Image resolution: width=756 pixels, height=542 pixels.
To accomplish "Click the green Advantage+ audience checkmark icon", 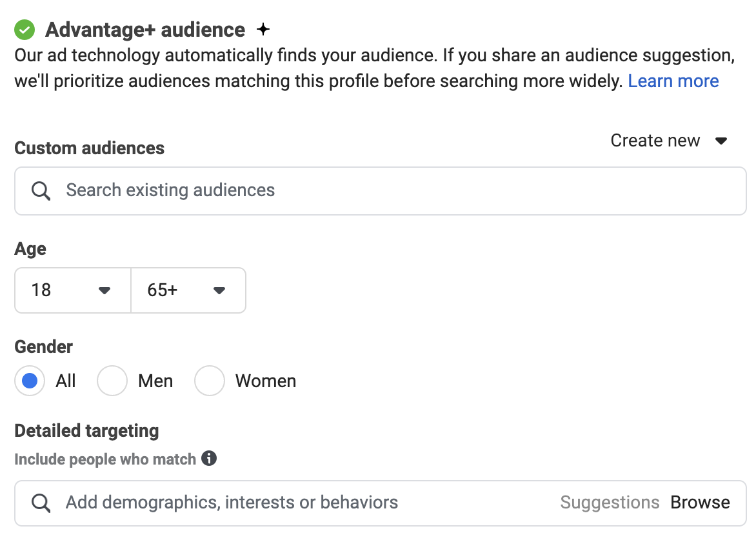I will [25, 30].
